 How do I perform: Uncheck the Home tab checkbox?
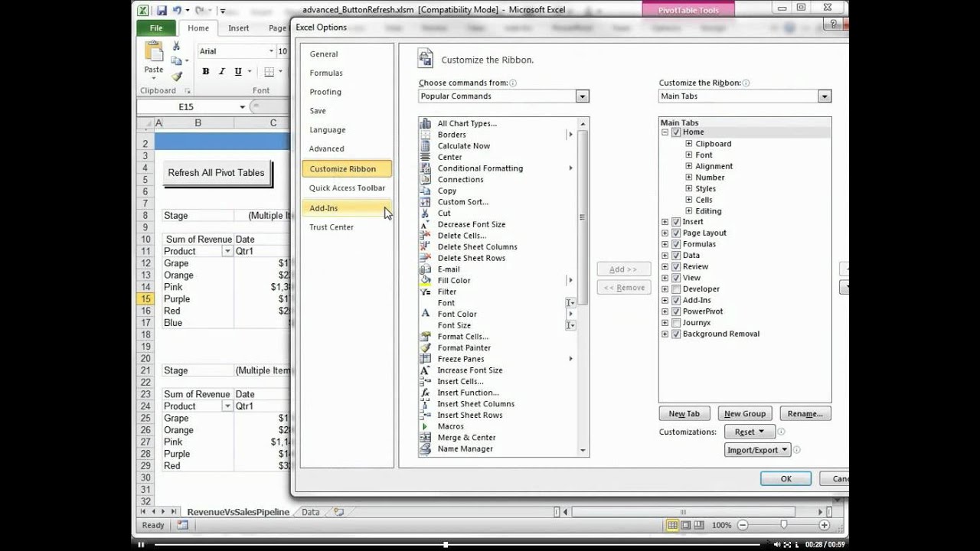pyautogui.click(x=676, y=132)
